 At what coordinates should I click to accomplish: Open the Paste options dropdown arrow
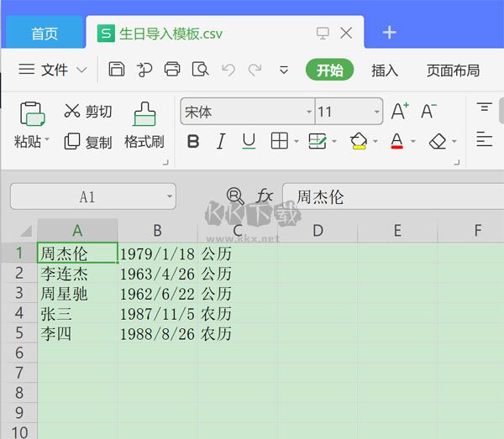tap(47, 139)
